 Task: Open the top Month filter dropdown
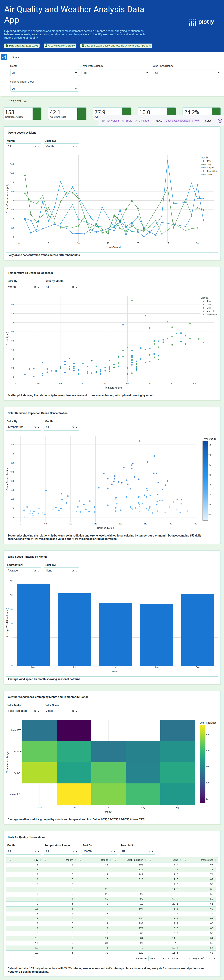(x=45, y=73)
